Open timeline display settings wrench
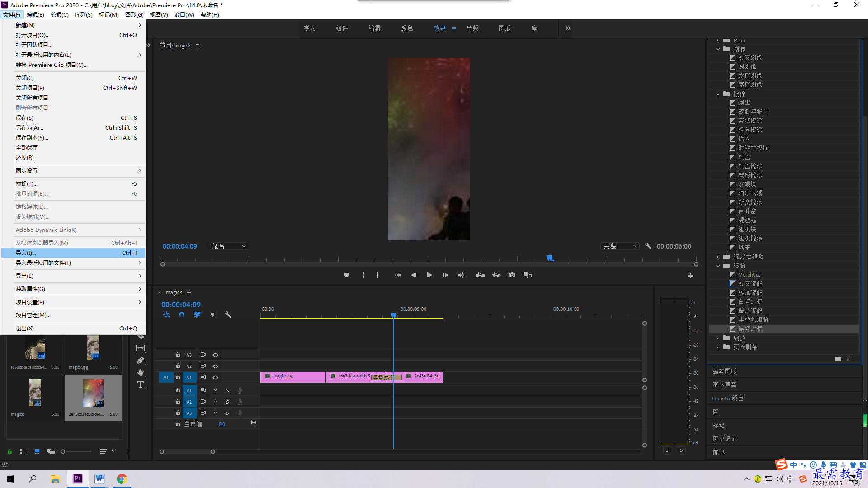Screen dimensions: 868x488 [228, 314]
